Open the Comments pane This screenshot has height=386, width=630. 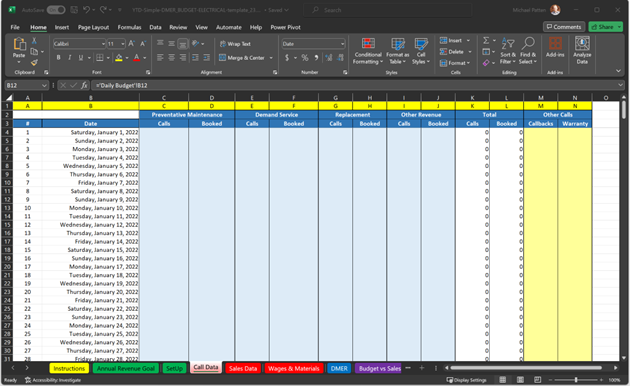(x=564, y=27)
